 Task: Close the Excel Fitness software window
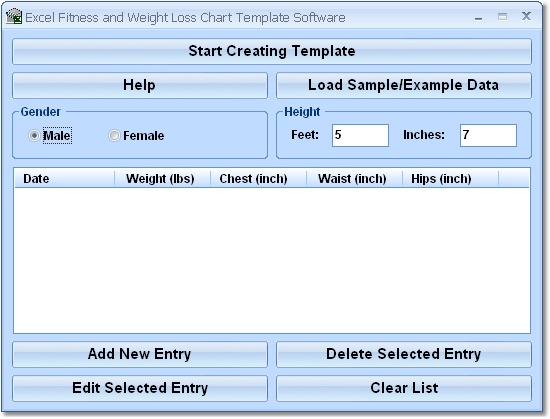point(526,16)
